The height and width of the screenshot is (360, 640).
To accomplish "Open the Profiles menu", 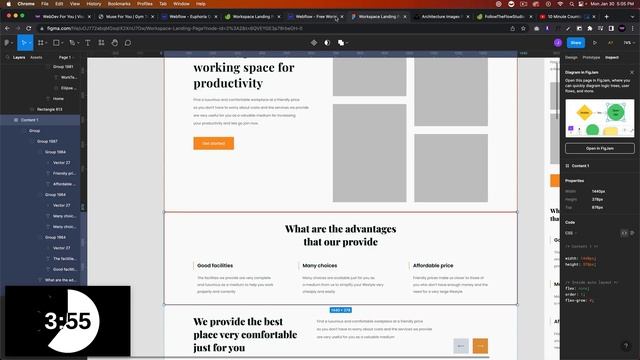I will coord(144,4).
